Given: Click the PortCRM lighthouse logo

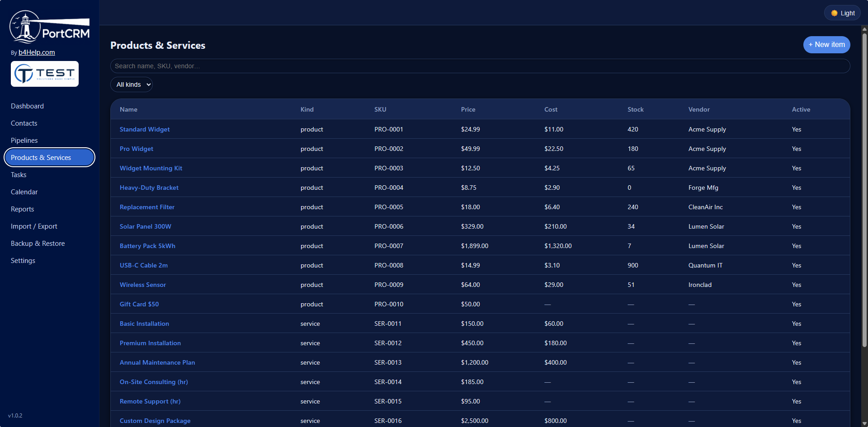Looking at the screenshot, I should 50,27.
